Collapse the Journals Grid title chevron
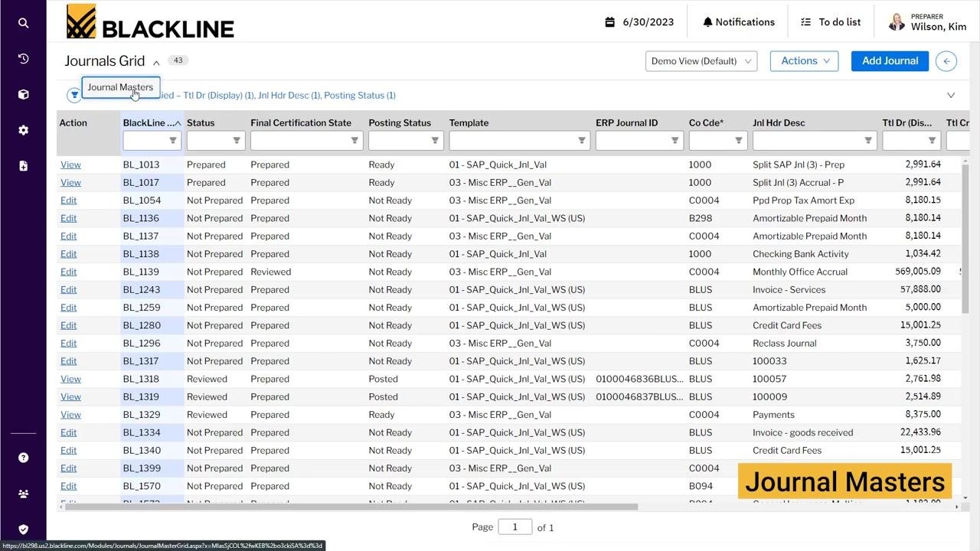The image size is (980, 551). pos(156,63)
